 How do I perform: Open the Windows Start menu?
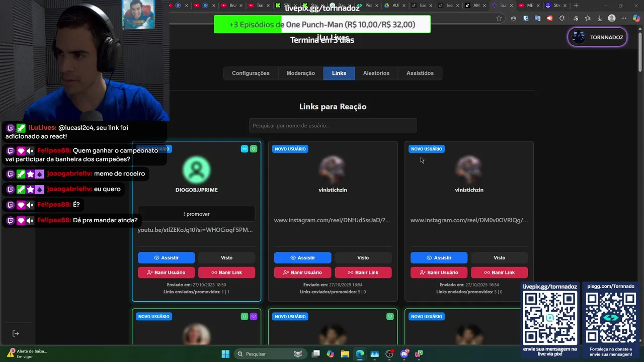[x=225, y=354]
